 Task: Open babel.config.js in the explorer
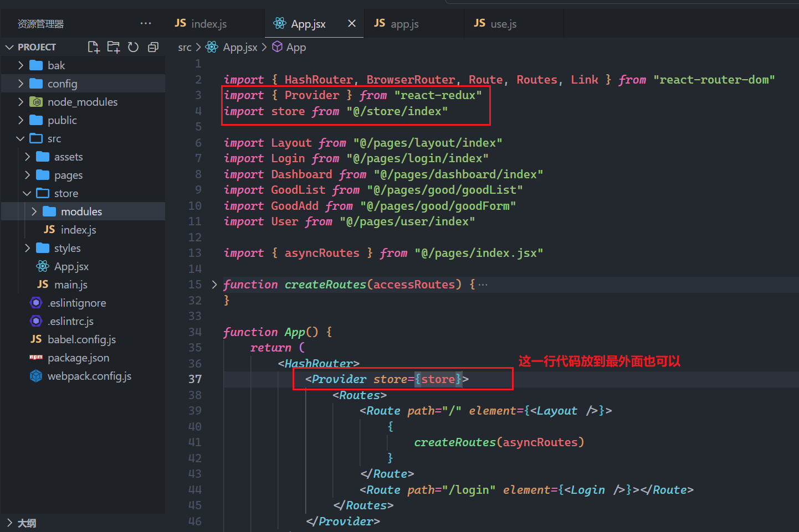tap(83, 339)
